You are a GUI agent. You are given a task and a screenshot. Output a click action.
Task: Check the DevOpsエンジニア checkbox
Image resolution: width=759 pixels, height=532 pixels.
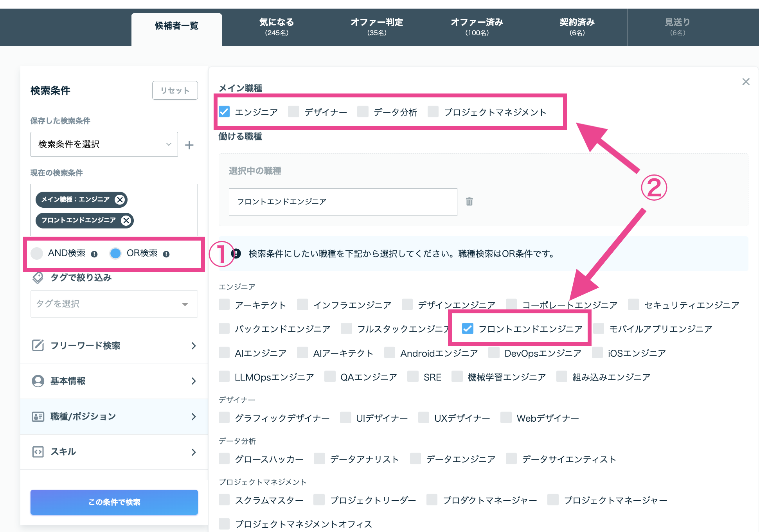tap(494, 353)
